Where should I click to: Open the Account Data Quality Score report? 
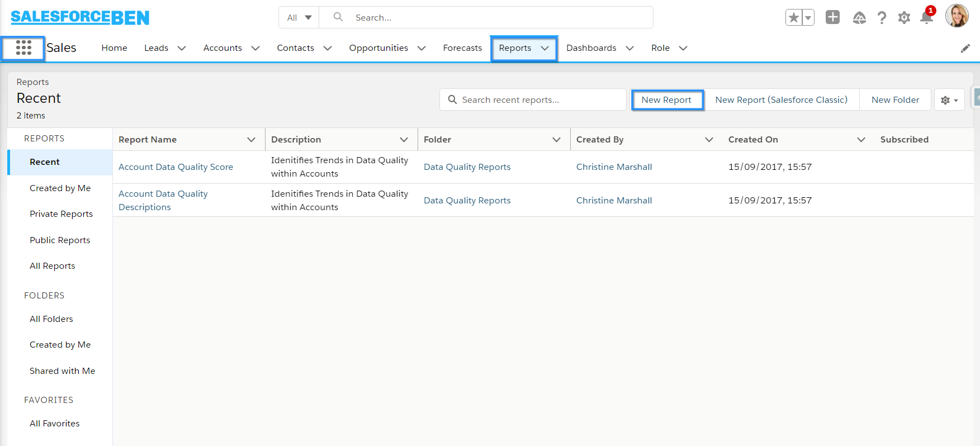(x=176, y=167)
